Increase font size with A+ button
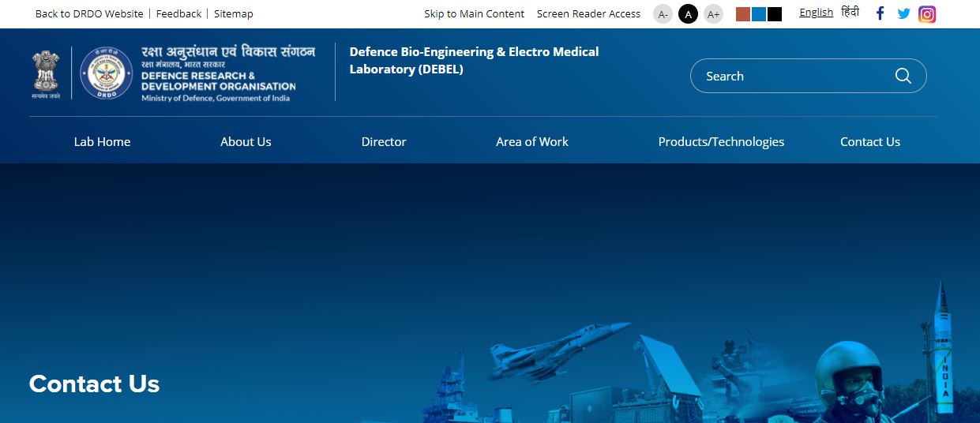This screenshot has width=980, height=423. click(x=713, y=14)
